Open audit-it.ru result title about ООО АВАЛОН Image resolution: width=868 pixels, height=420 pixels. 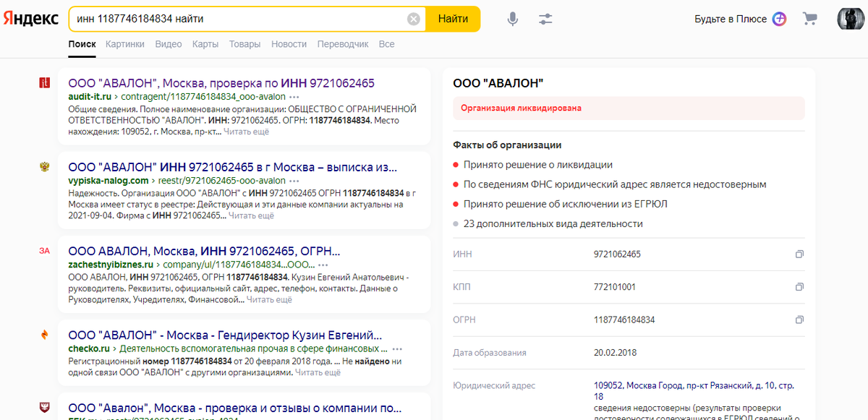click(221, 83)
